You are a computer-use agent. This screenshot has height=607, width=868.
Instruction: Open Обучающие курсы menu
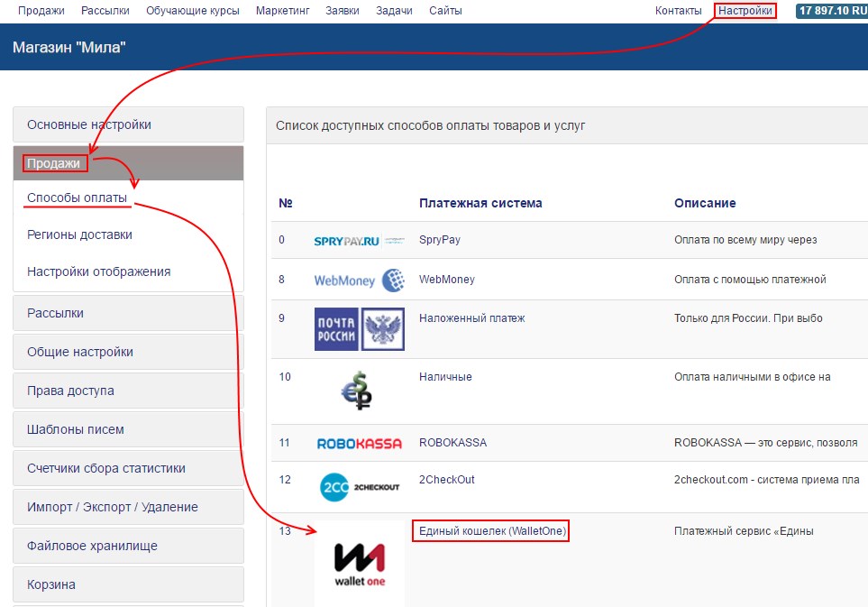click(193, 11)
